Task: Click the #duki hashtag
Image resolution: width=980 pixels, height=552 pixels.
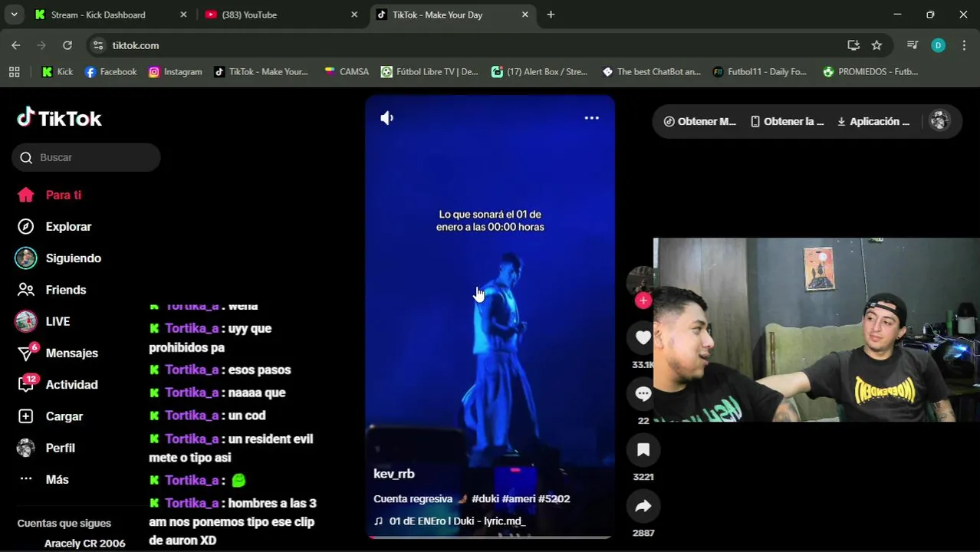Action: pyautogui.click(x=485, y=498)
